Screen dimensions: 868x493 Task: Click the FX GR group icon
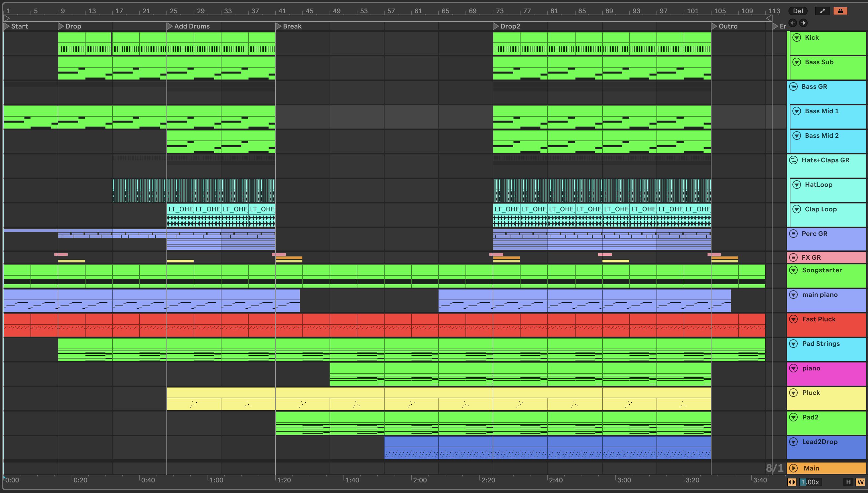click(x=793, y=257)
